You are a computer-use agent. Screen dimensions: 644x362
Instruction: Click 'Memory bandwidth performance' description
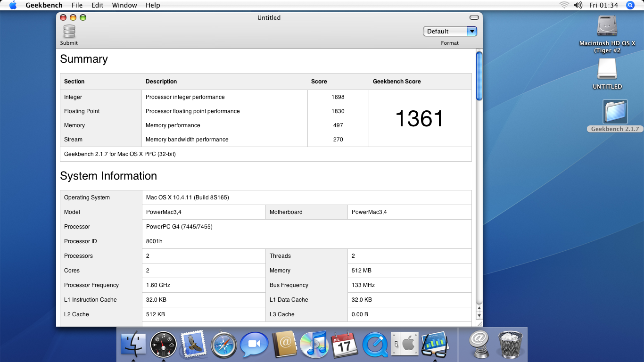pyautogui.click(x=187, y=140)
